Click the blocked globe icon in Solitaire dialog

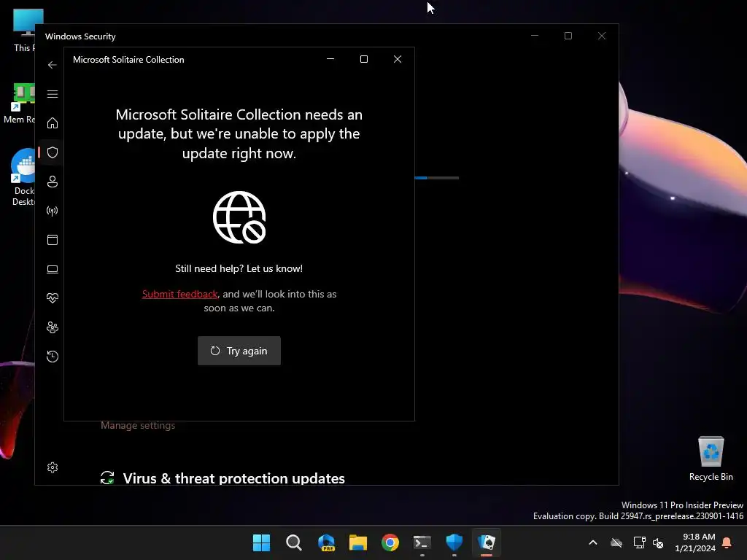[239, 217]
